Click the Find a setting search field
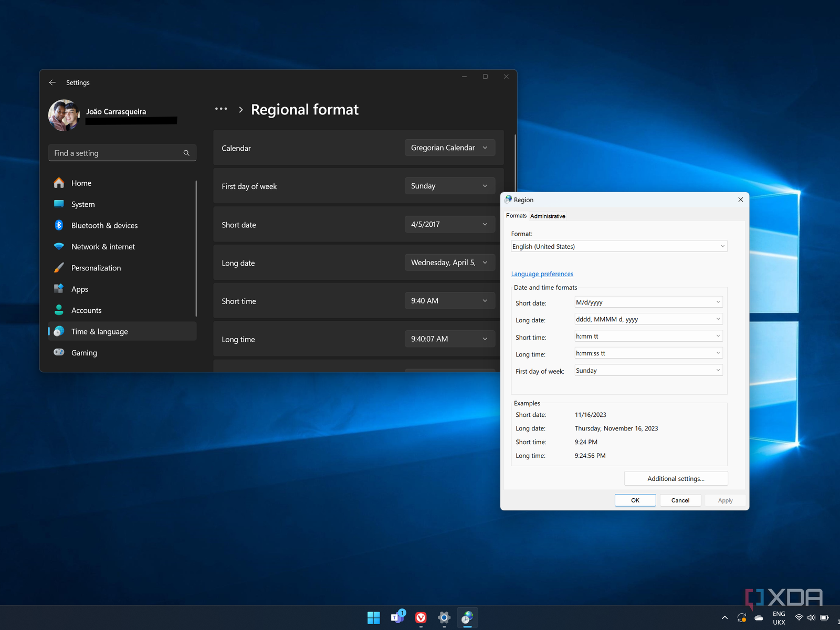840x630 pixels. click(x=117, y=153)
